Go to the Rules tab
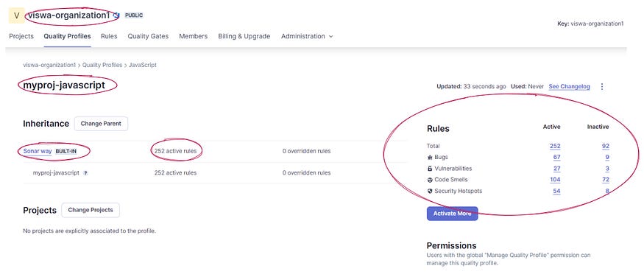The image size is (644, 277). pos(109,36)
